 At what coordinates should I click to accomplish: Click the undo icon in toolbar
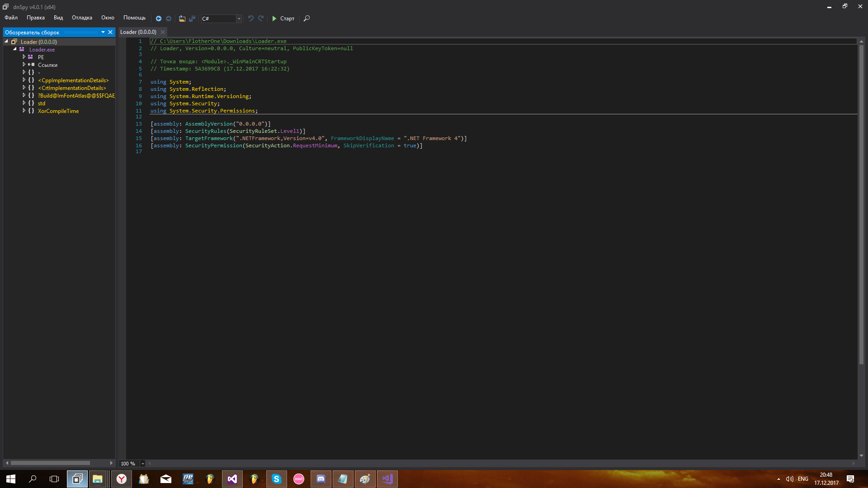tap(251, 19)
